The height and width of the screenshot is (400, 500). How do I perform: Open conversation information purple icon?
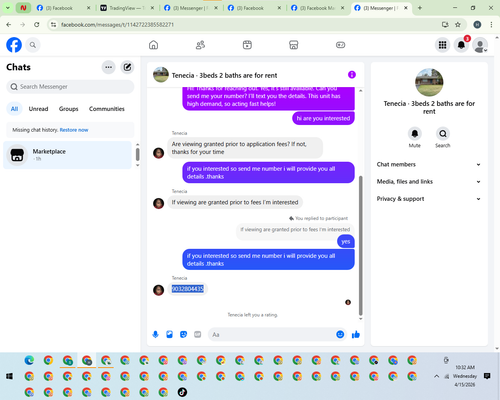click(x=352, y=75)
